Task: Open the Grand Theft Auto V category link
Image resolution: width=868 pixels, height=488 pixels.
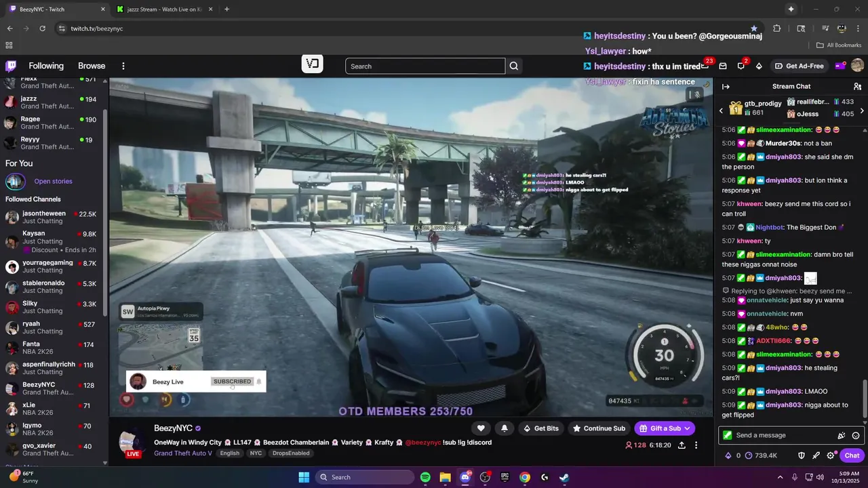Action: (x=183, y=453)
